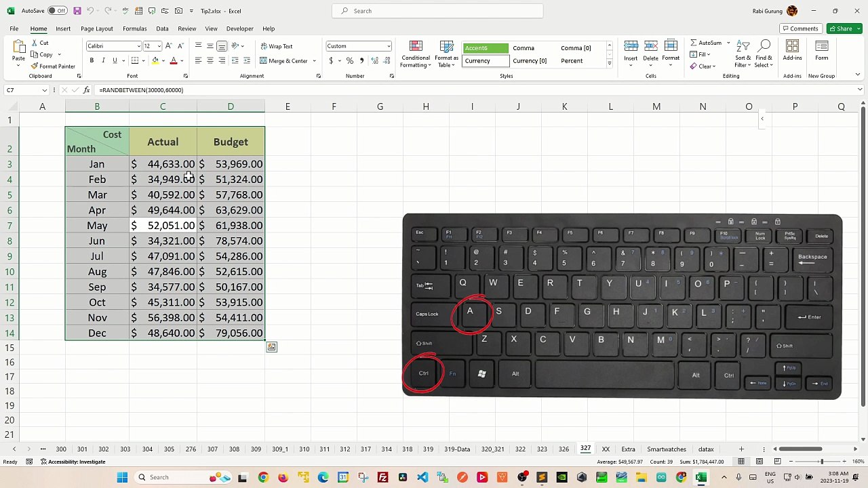
Task: Click the Fill Color bucket icon
Action: [155, 61]
